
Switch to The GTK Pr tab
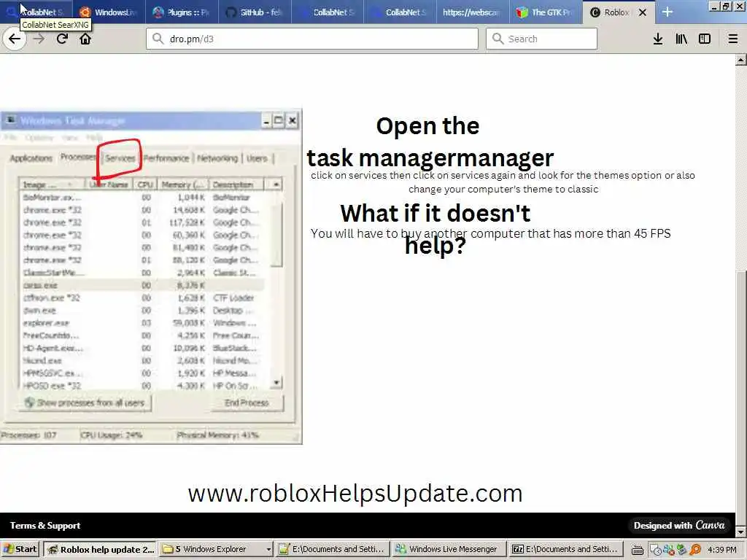[x=544, y=12]
